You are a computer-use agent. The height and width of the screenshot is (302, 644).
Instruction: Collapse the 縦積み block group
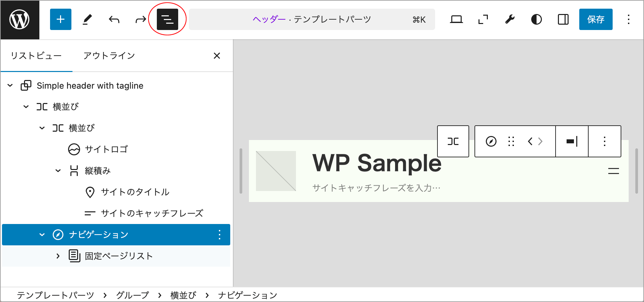click(58, 171)
